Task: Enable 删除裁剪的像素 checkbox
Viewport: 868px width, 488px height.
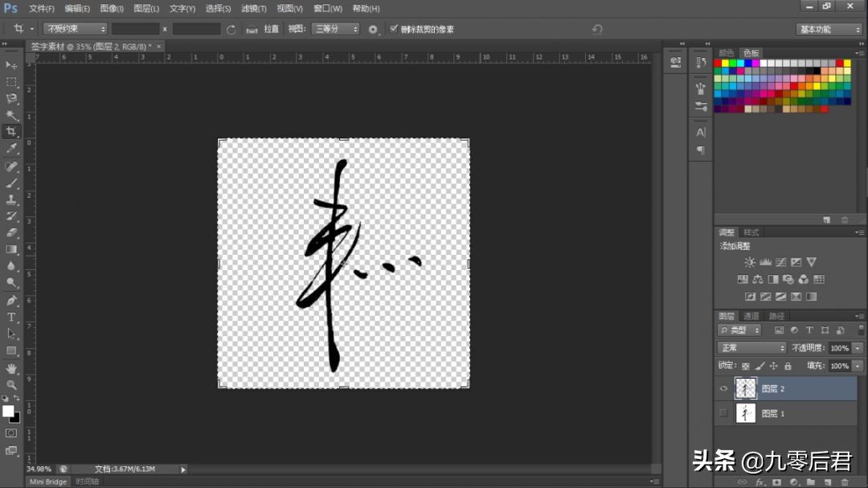Action: (x=393, y=28)
